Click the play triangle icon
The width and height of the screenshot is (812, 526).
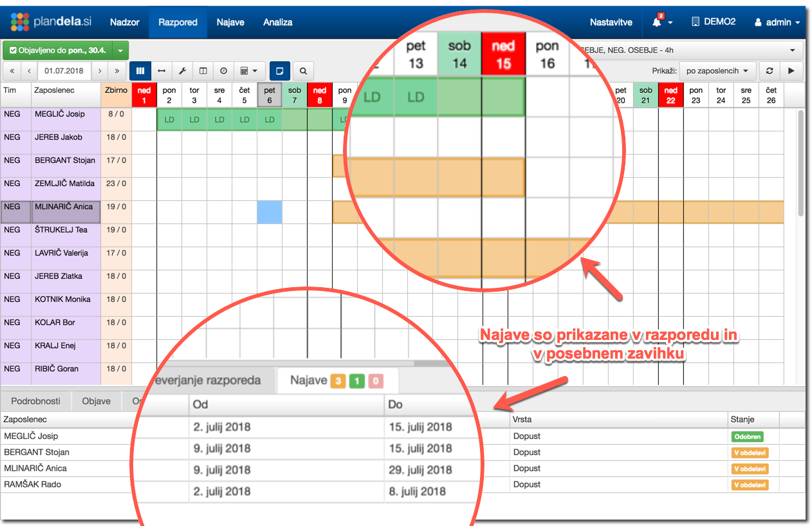(791, 71)
